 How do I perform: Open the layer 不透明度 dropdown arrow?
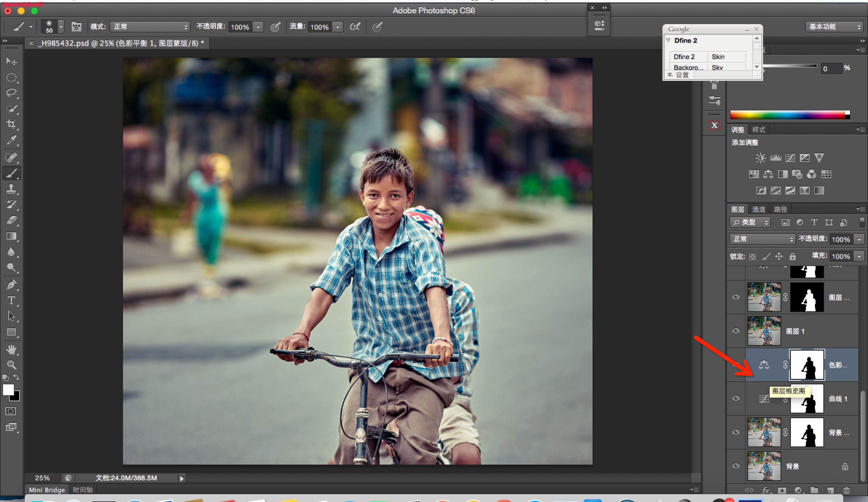point(859,239)
